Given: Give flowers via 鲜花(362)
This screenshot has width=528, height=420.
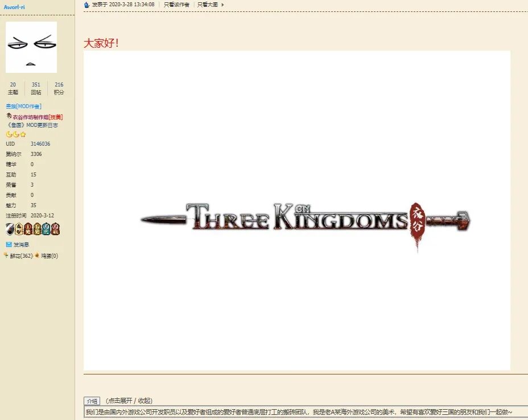Looking at the screenshot, I should (x=21, y=256).
